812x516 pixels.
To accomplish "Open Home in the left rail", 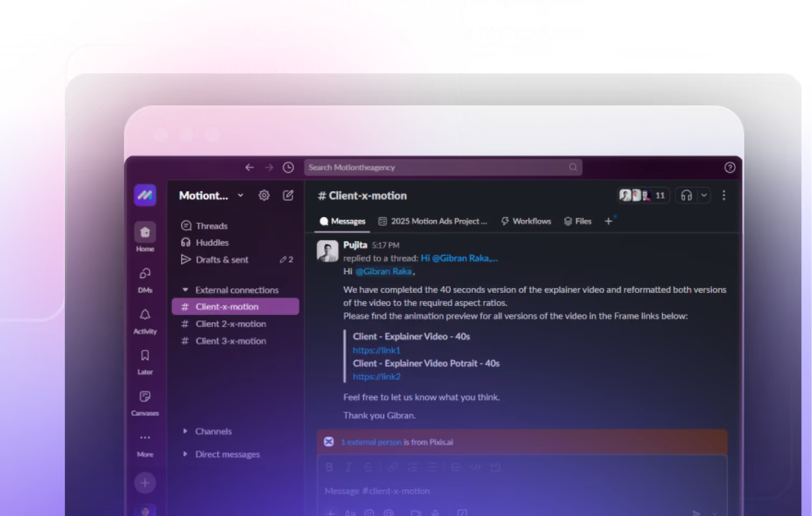I will click(x=145, y=237).
